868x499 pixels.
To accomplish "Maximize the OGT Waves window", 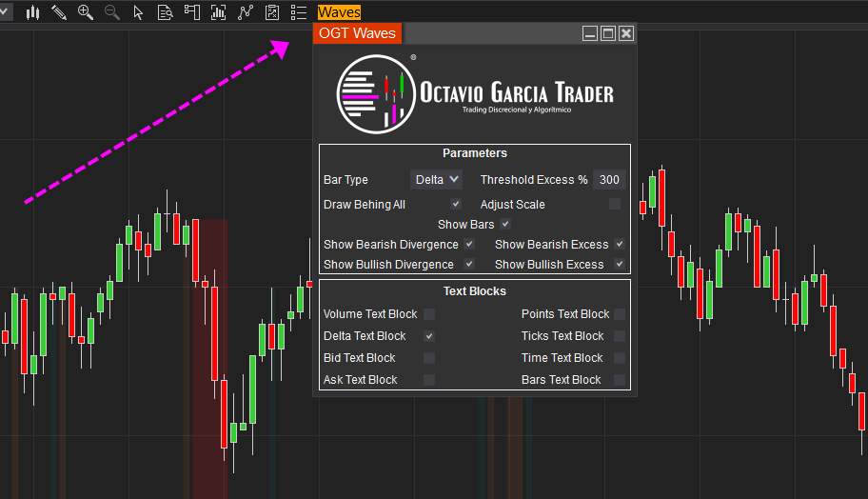I will tap(608, 33).
